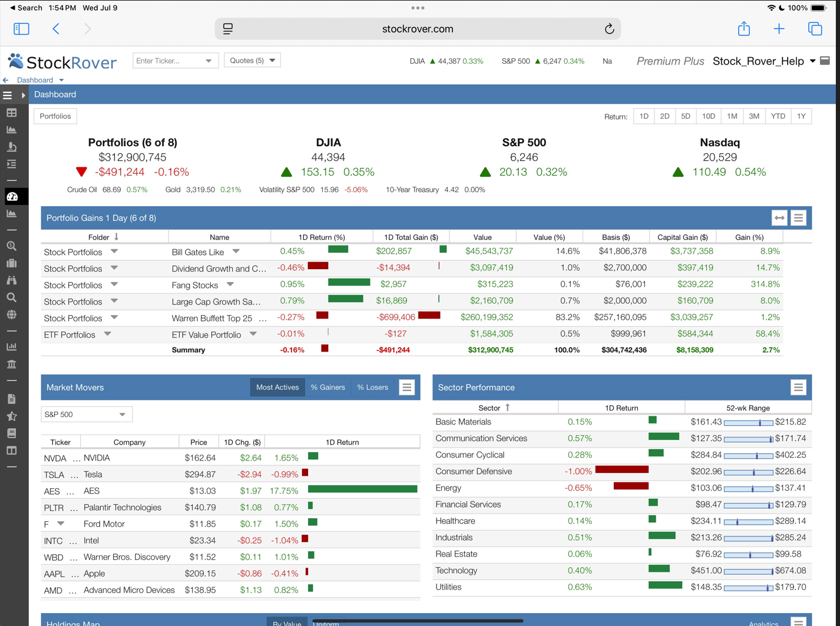Viewport: 840px width, 626px height.
Task: Click the Consumer Defensive sector row
Action: 622,472
